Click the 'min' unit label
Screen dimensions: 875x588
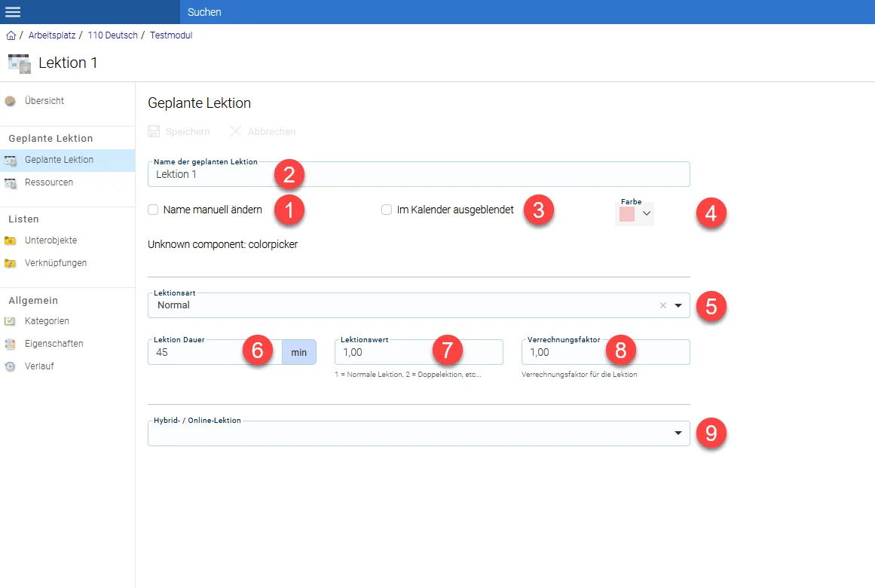[x=299, y=352]
